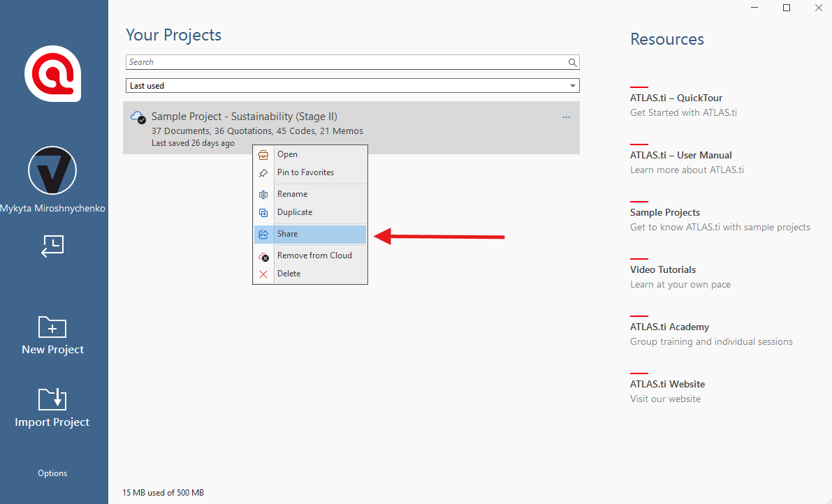Click the pin icon beside Pin to Favorites

tap(263, 172)
